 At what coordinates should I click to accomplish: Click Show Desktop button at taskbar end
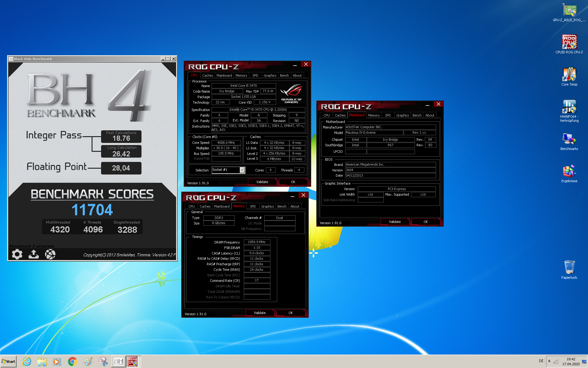[x=584, y=362]
